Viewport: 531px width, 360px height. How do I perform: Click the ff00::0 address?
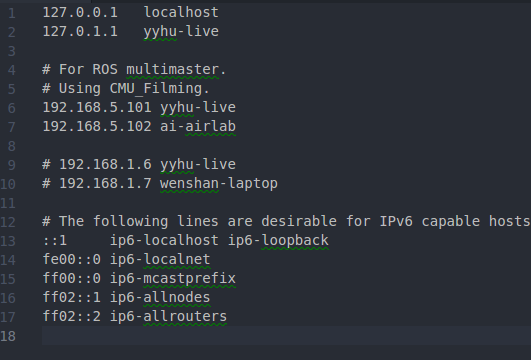tap(72, 278)
